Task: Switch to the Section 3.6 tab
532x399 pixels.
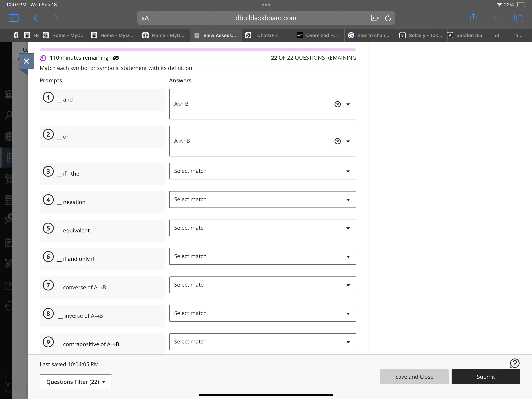Action: click(x=469, y=35)
